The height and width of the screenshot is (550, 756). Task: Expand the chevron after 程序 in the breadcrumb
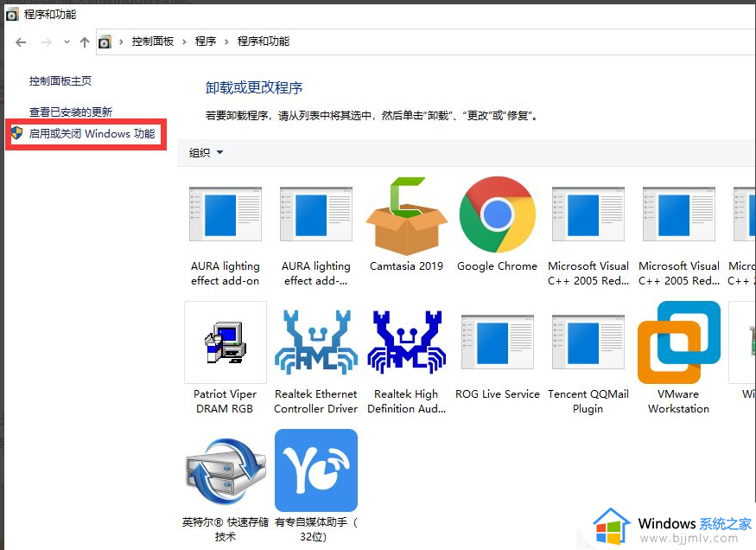[x=226, y=42]
